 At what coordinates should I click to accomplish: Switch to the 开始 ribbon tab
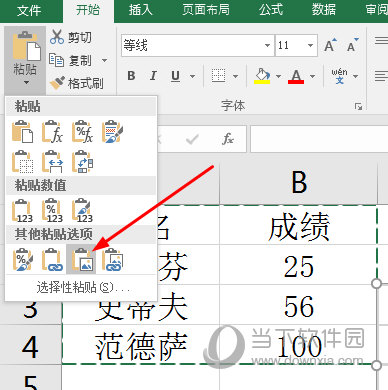click(x=88, y=10)
